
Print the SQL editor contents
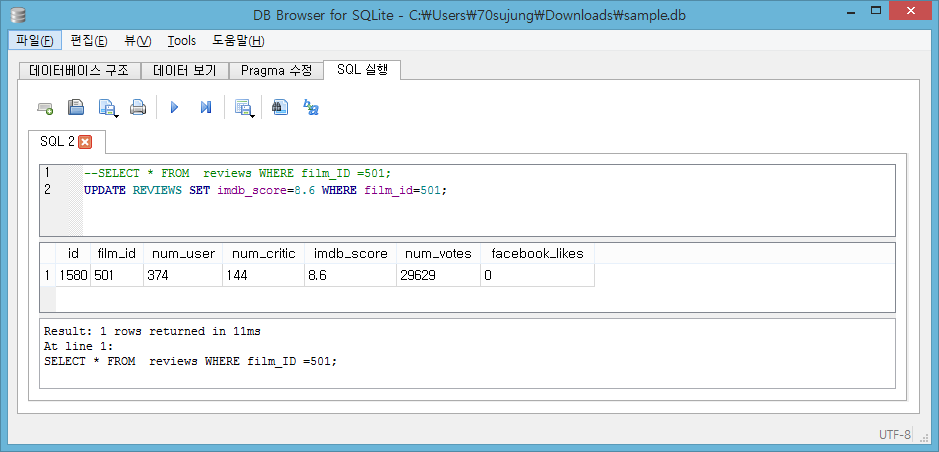click(x=138, y=108)
